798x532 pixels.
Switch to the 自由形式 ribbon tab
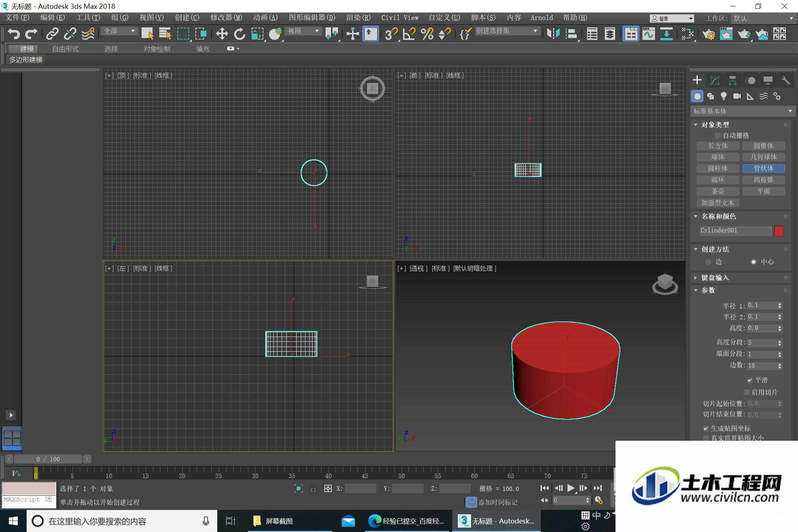coord(65,49)
